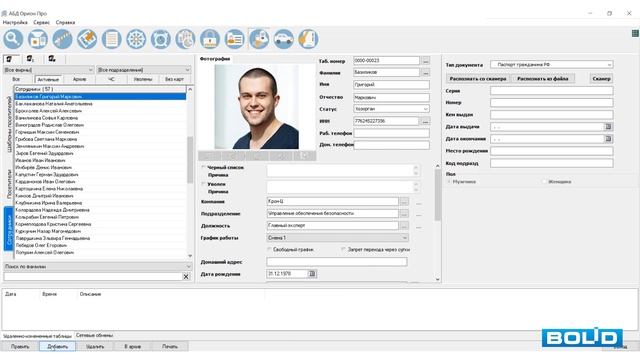Click ellipsis button next to Компания field

404,202
